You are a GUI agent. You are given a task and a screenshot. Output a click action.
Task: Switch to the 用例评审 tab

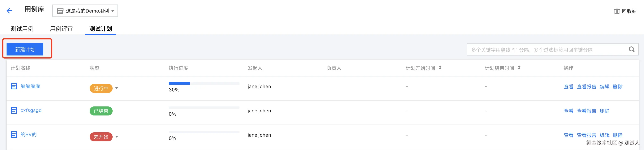61,29
